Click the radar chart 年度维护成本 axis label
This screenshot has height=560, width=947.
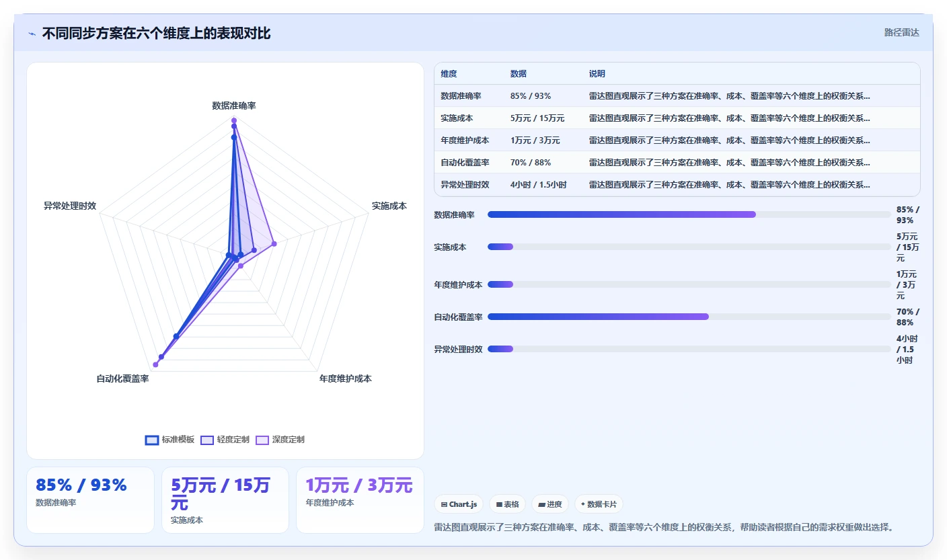point(345,378)
